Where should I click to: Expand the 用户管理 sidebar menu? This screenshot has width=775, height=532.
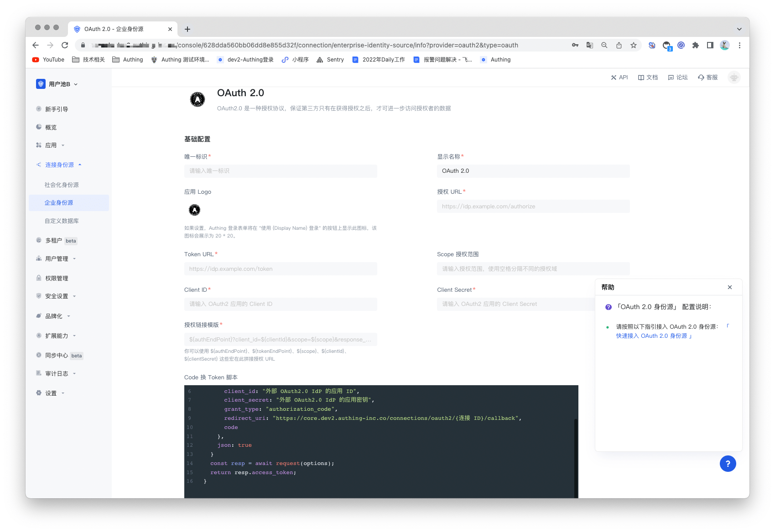click(x=57, y=259)
